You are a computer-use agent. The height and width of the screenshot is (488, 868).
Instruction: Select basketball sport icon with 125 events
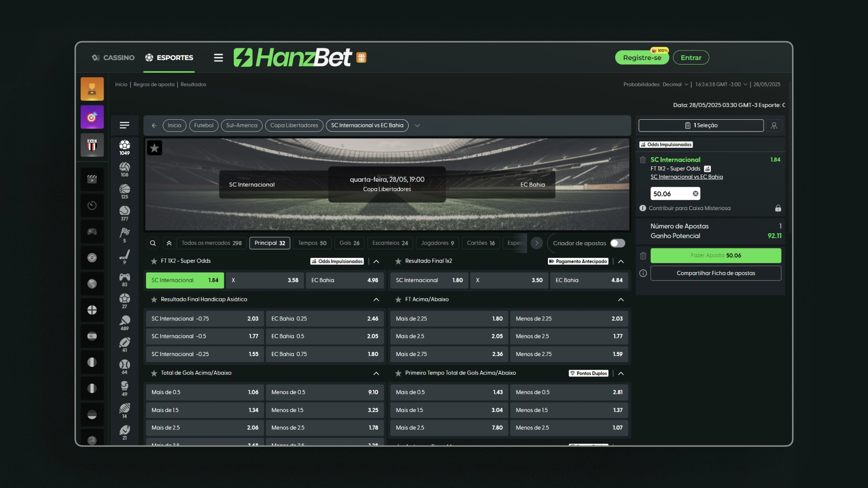pos(125,192)
